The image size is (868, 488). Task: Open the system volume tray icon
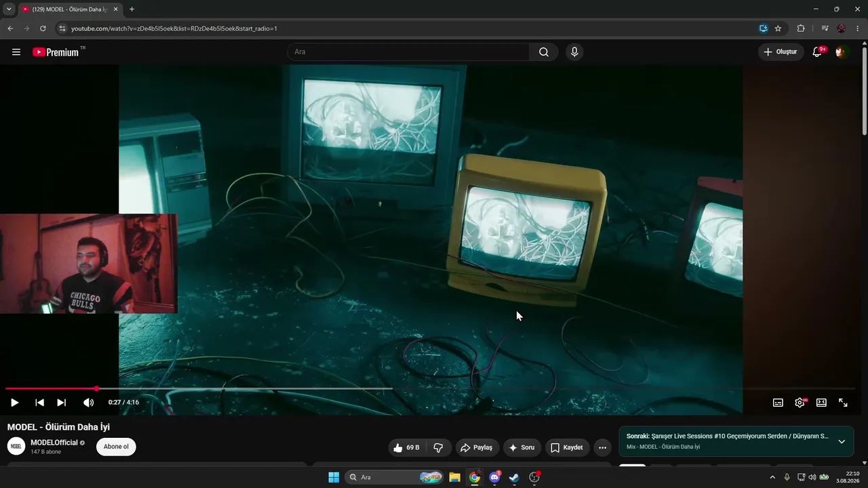click(x=812, y=477)
